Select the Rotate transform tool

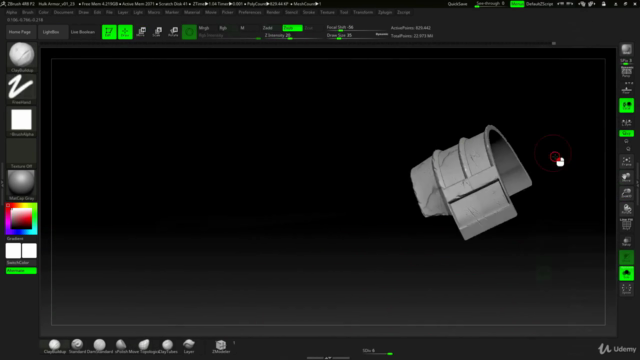173,32
